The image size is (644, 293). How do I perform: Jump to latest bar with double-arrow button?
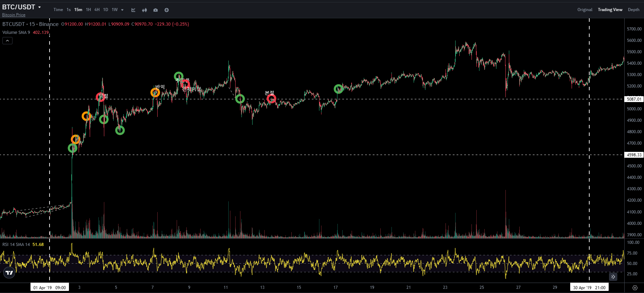point(613,277)
